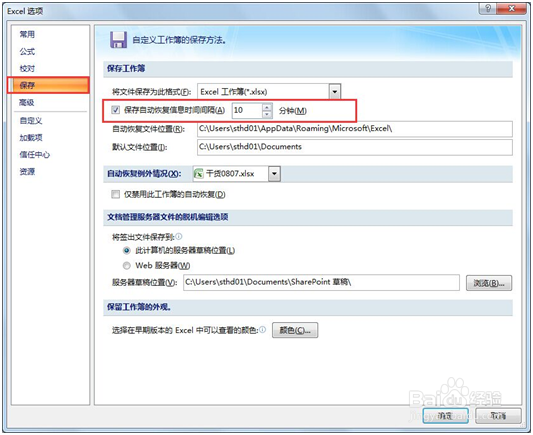Click the 自定义工作簿的保存方法 header text
This screenshot has width=533, height=435.
pos(179,40)
